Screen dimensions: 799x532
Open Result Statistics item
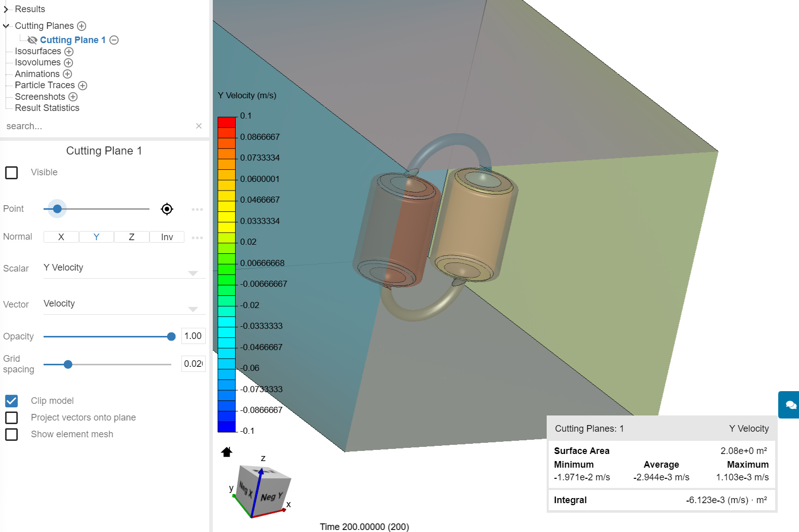click(x=47, y=108)
